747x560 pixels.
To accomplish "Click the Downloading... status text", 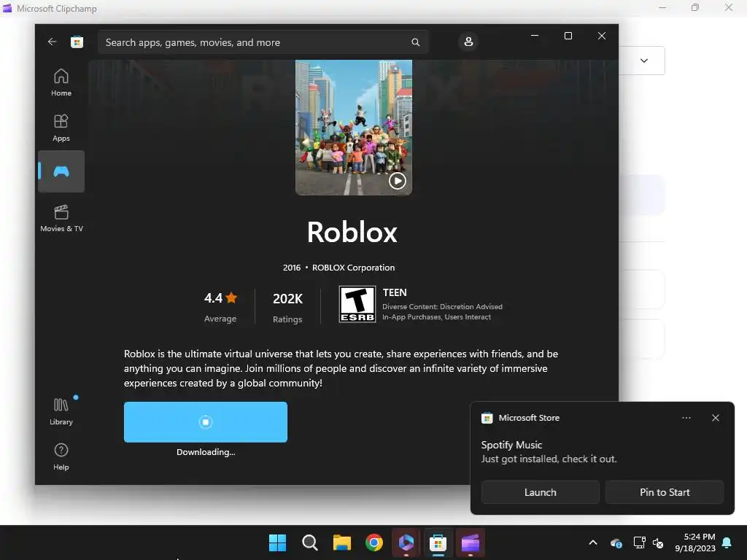I will [206, 452].
